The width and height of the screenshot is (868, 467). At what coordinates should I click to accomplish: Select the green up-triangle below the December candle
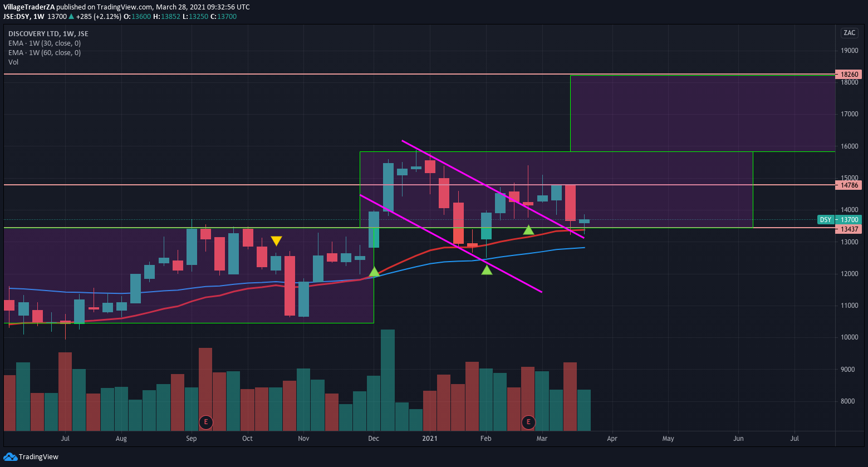pyautogui.click(x=374, y=272)
